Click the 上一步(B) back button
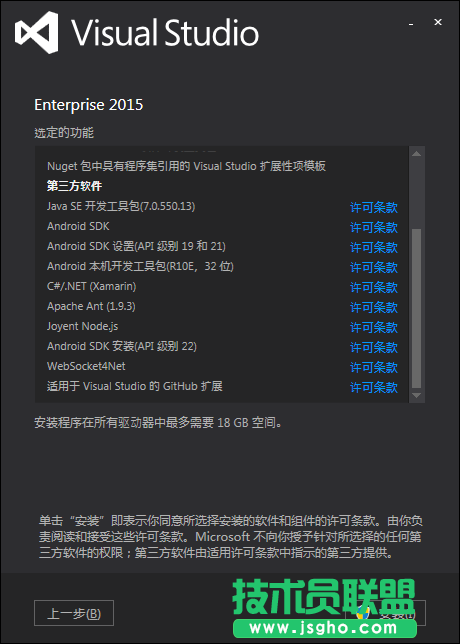Screen dimensions: 460x644 point(74,613)
